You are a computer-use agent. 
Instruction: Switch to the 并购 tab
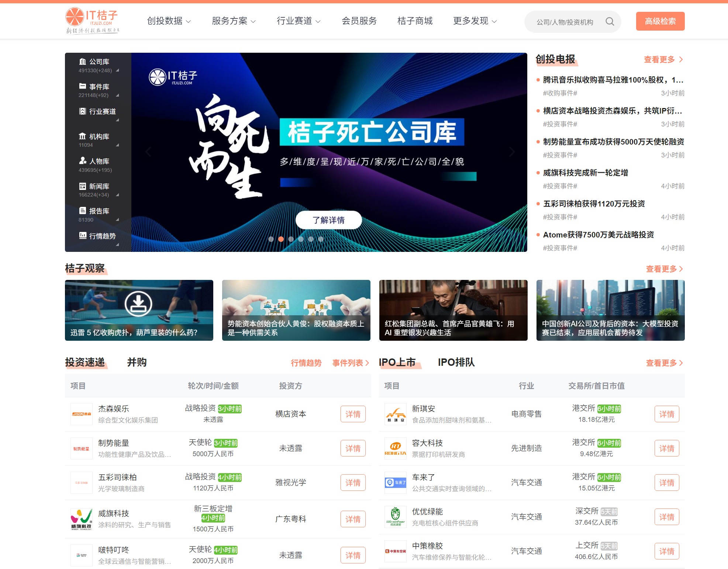137,362
